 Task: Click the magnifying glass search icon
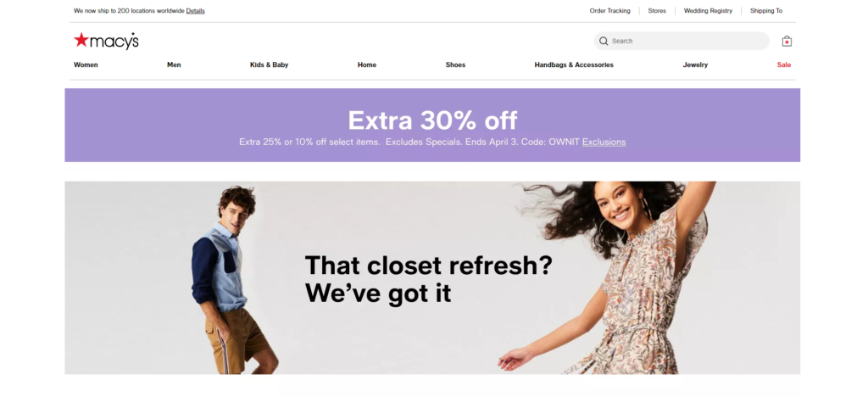[x=604, y=41]
